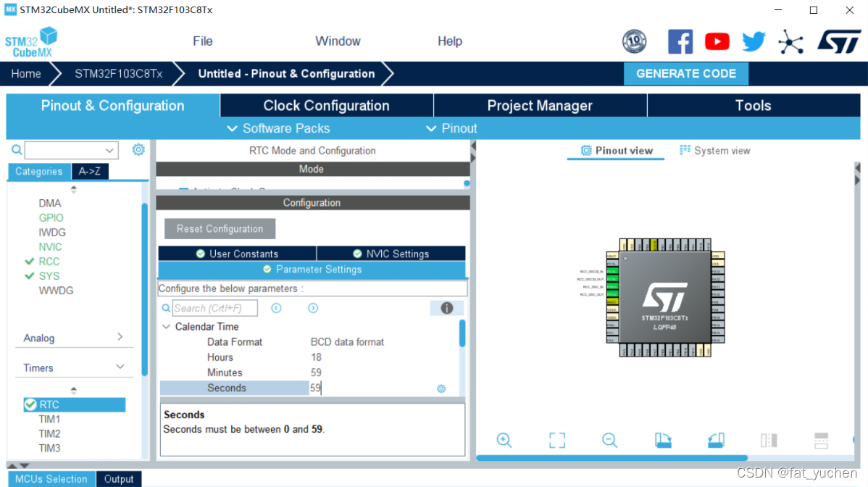This screenshot has height=487, width=868.
Task: Click the parameter Search field
Action: [214, 308]
